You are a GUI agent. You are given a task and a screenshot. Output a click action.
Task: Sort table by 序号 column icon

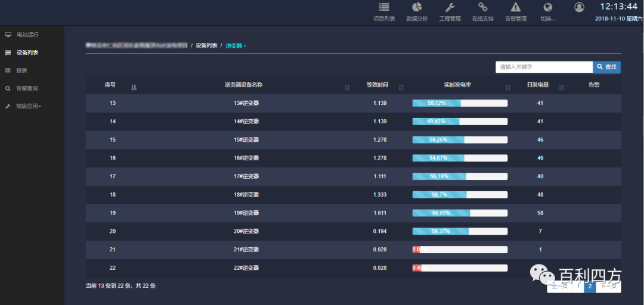(x=134, y=88)
